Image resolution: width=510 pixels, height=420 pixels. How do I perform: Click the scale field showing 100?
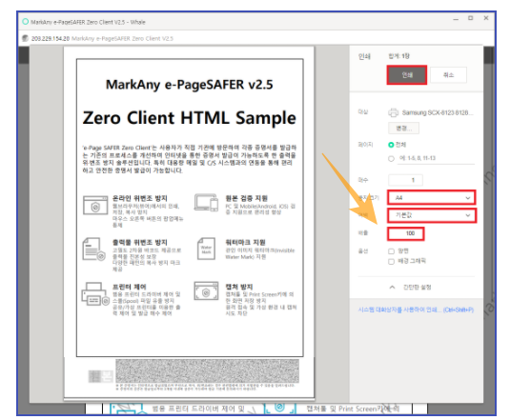coord(405,233)
